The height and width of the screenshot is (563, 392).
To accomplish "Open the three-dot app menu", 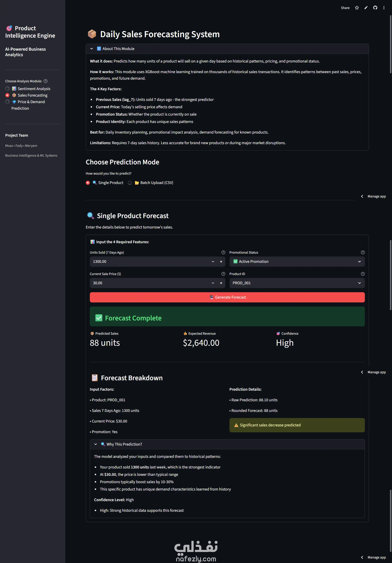I will (x=384, y=8).
